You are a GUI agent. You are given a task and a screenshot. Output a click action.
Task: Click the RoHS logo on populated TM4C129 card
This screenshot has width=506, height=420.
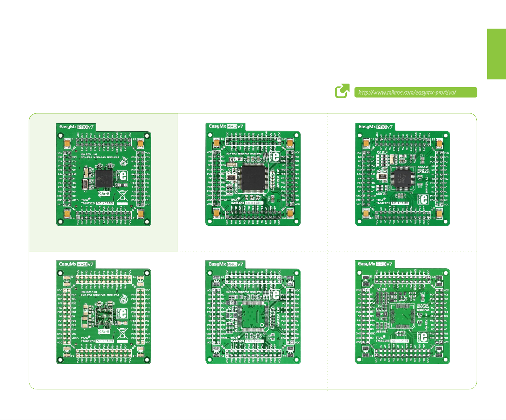[x=104, y=194]
